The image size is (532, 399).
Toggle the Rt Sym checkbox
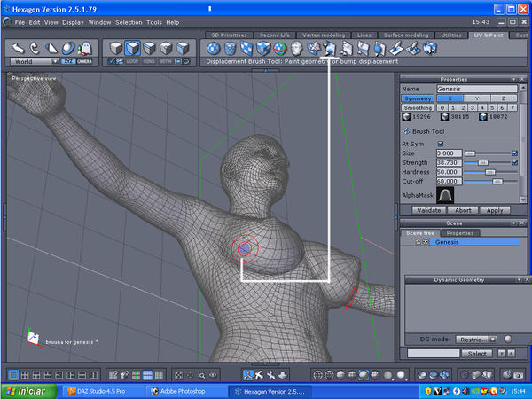[x=441, y=144]
